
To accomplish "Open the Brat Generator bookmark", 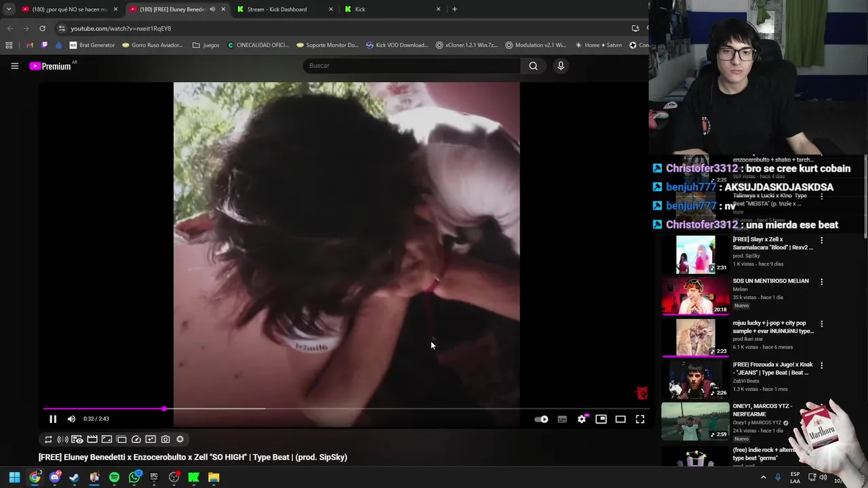I will click(x=92, y=45).
